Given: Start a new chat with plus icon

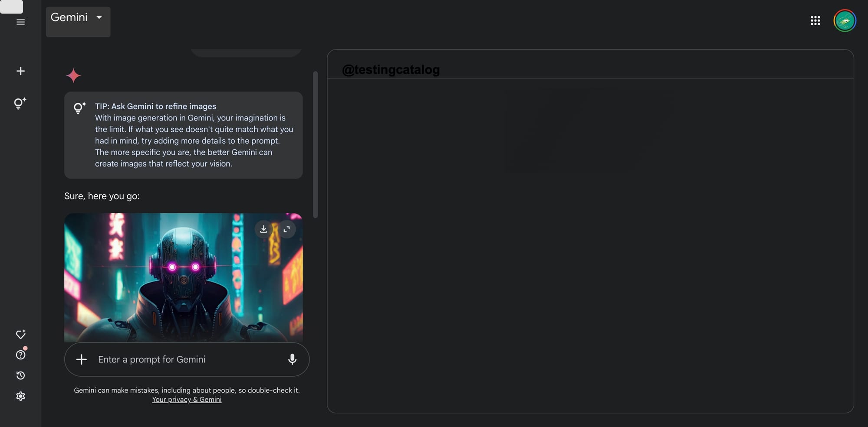Looking at the screenshot, I should [20, 71].
